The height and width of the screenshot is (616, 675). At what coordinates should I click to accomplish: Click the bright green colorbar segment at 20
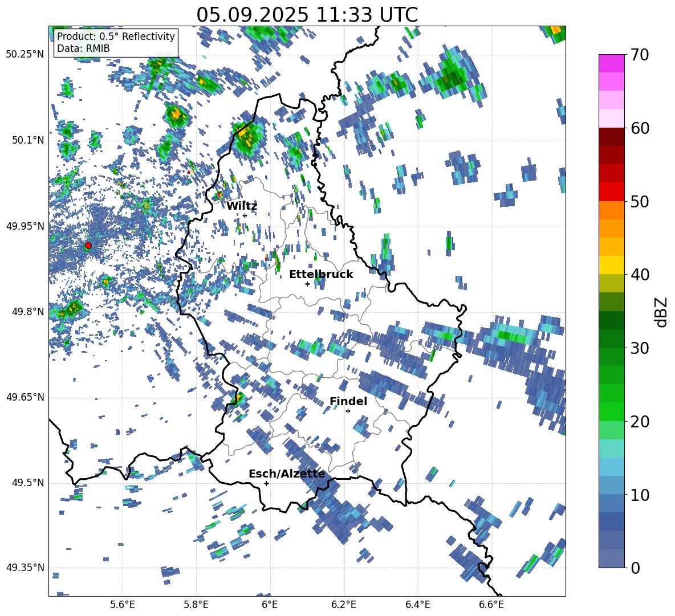(611, 412)
